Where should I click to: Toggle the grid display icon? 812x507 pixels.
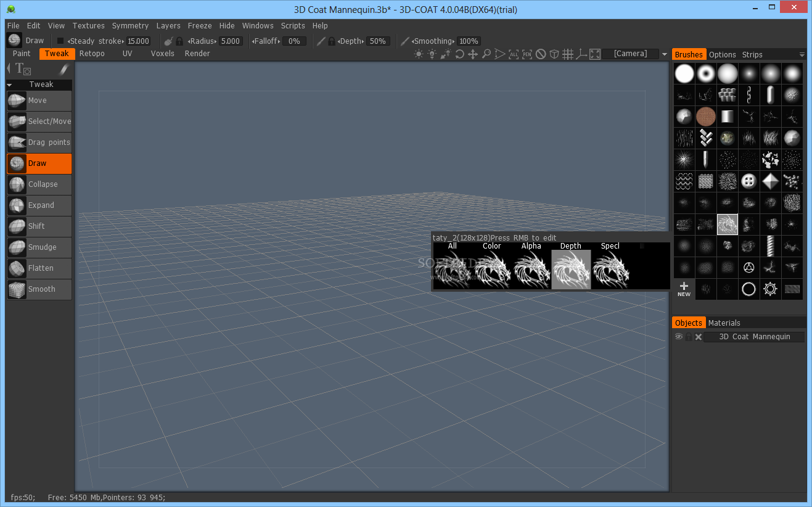tap(568, 54)
